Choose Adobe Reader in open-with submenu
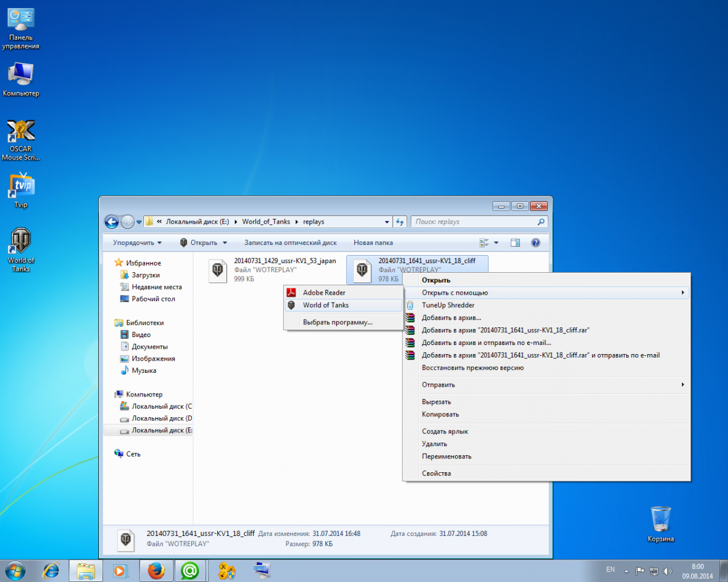Viewport: 728px width, 582px height. point(324,293)
